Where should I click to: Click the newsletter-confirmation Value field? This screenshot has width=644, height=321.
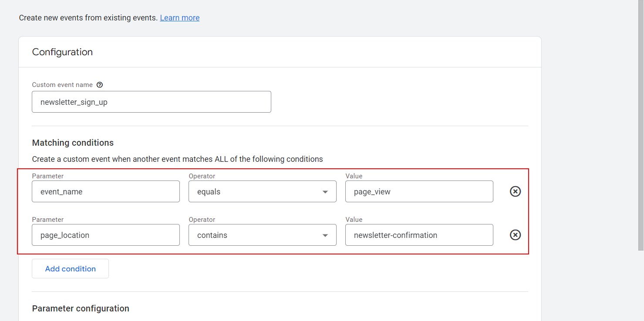[419, 235]
